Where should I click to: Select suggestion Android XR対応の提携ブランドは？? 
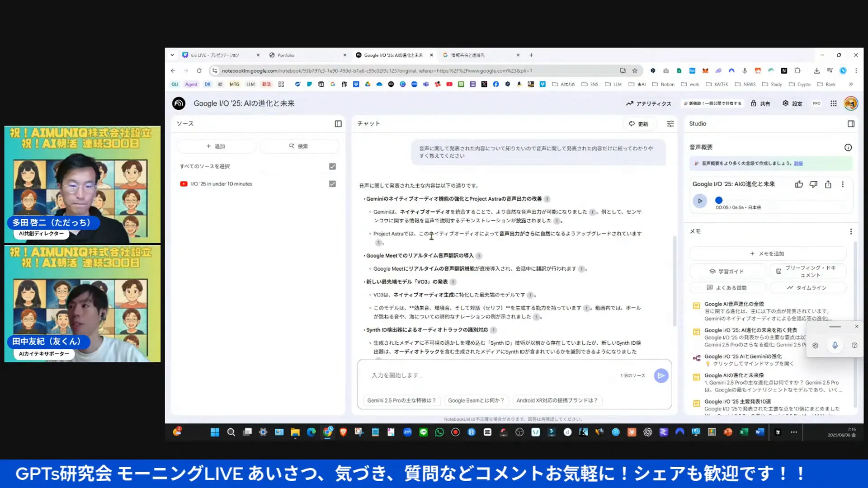(x=557, y=401)
